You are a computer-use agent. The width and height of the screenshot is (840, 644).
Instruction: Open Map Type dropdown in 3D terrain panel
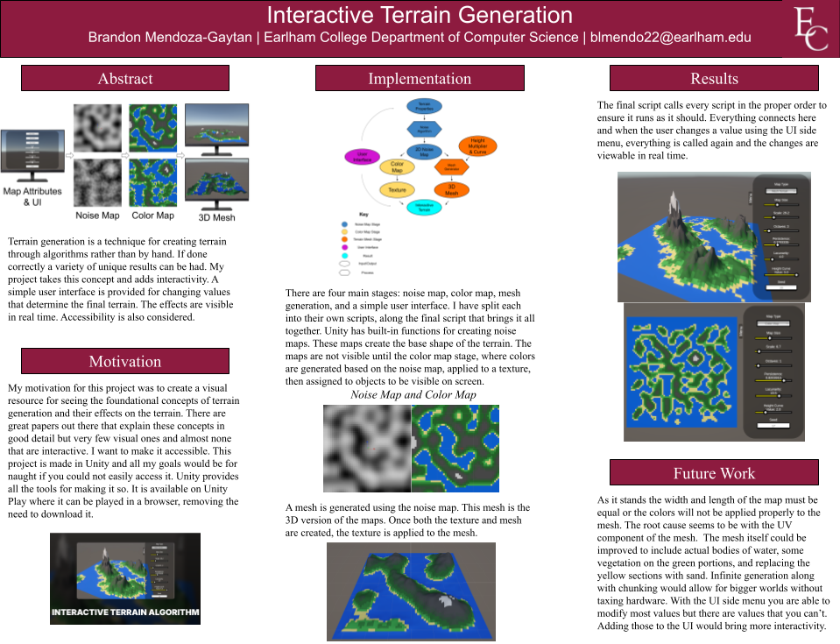781,190
